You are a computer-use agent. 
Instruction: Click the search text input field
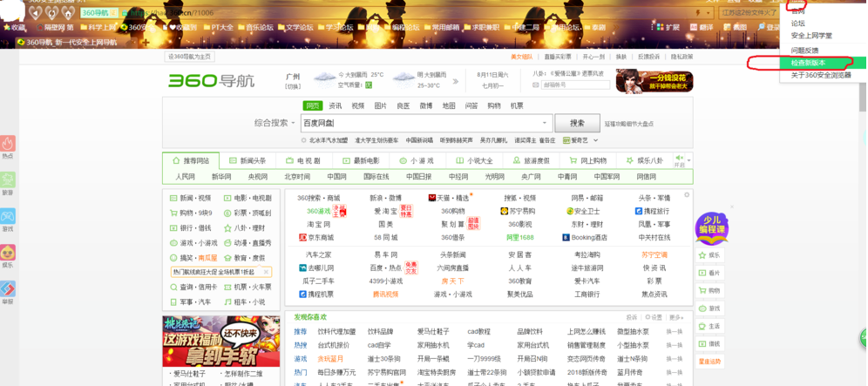click(426, 123)
